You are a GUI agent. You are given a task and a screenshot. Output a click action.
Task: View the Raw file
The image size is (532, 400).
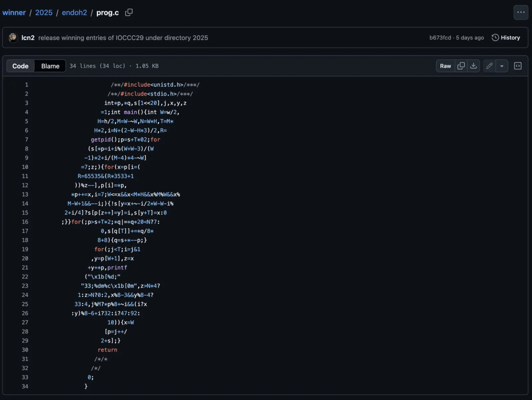445,66
